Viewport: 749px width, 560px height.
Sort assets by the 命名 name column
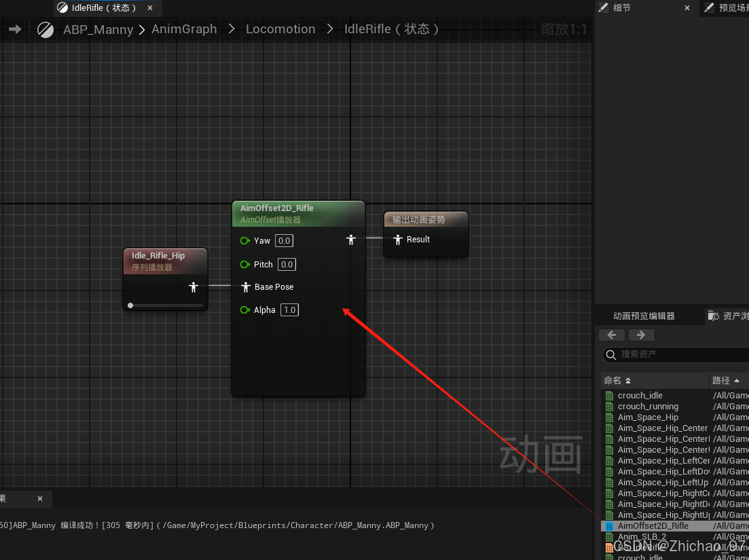coord(655,381)
